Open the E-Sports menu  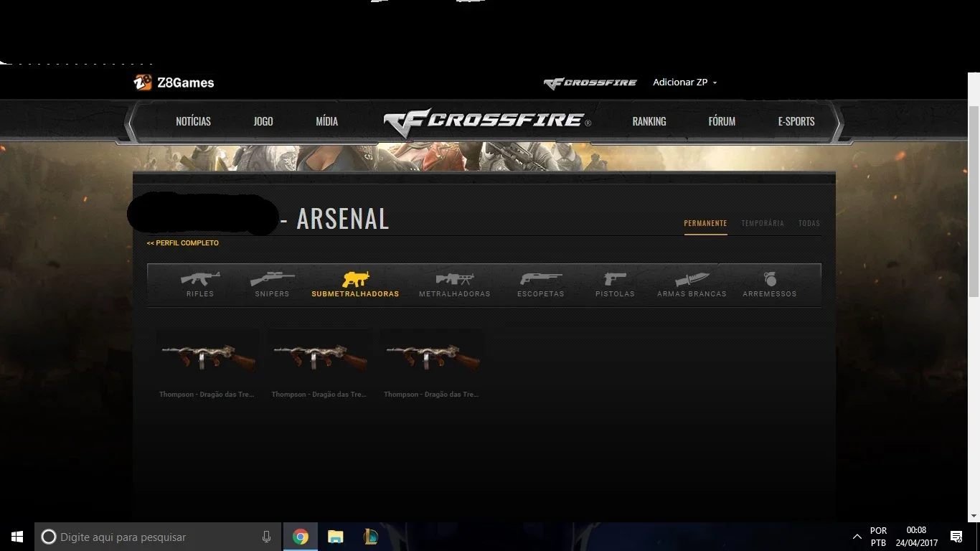(796, 121)
